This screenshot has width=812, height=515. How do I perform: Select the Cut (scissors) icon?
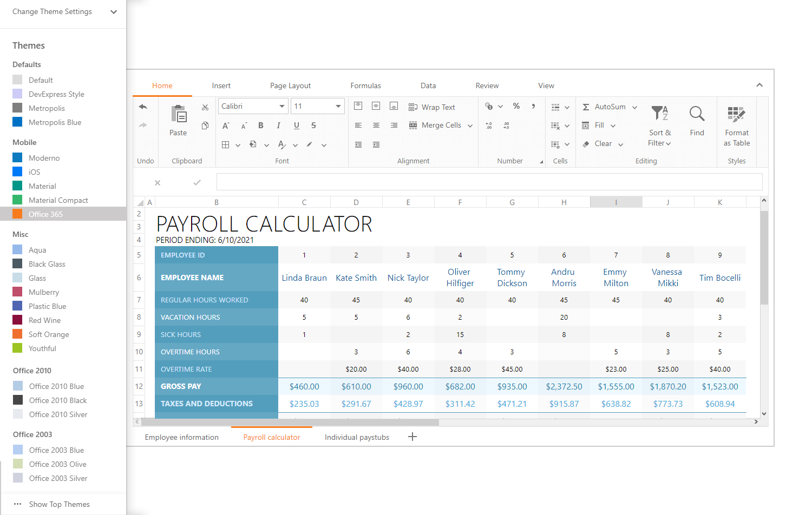(205, 107)
